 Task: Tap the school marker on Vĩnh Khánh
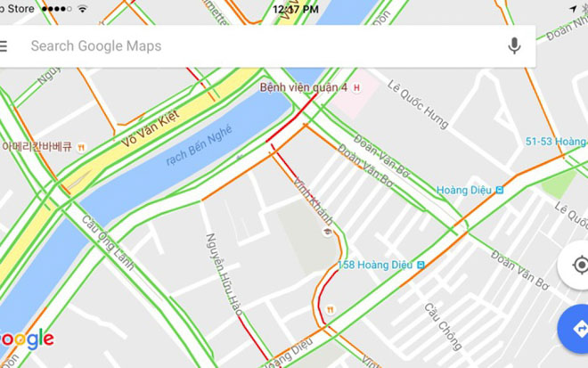[x=328, y=232]
